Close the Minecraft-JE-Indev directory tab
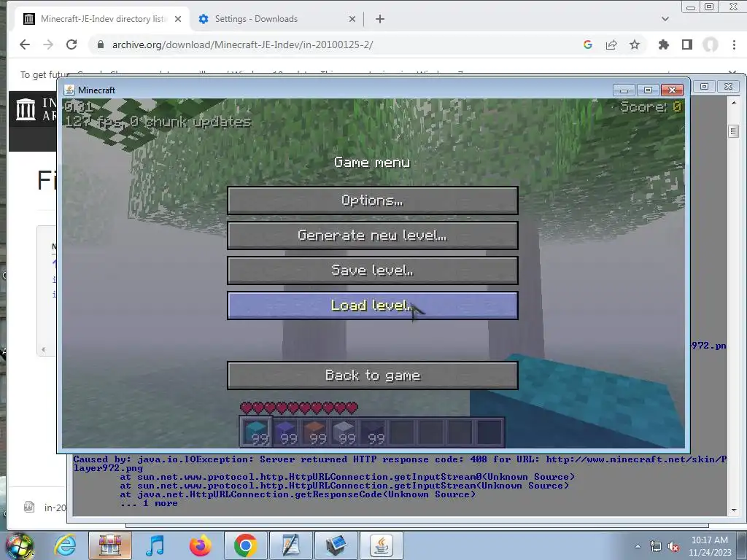 [178, 19]
